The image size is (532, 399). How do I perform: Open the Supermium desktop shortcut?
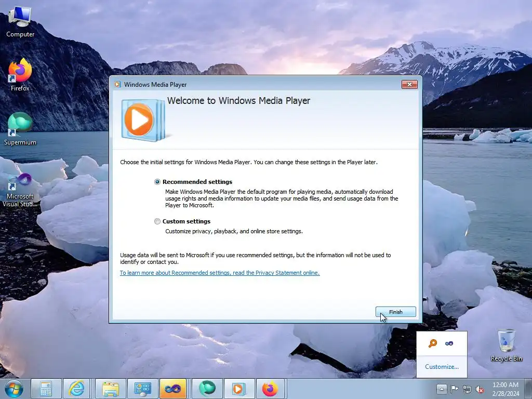(x=20, y=129)
